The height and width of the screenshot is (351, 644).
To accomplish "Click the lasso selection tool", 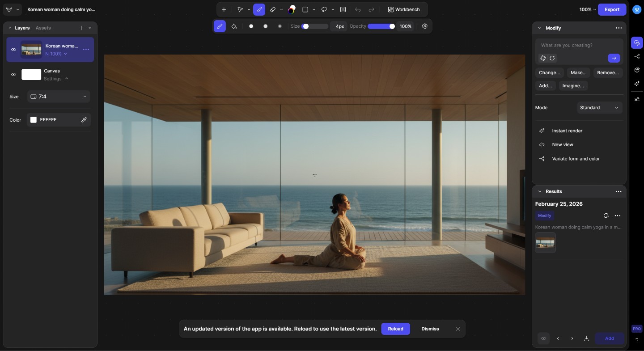I will (324, 9).
